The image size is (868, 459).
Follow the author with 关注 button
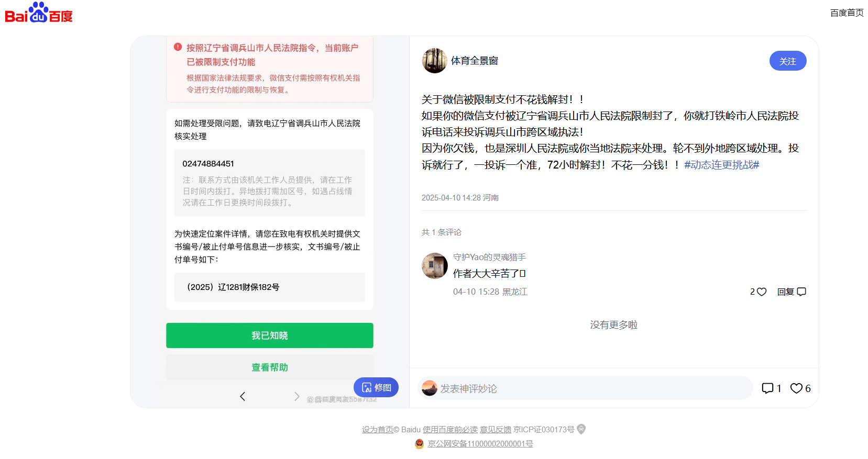(787, 61)
